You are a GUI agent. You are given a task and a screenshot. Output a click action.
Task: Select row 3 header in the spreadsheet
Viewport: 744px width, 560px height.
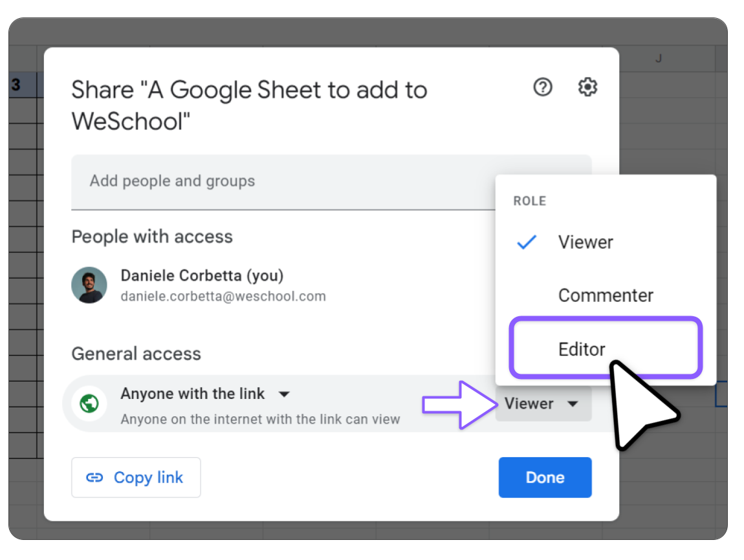point(23,85)
